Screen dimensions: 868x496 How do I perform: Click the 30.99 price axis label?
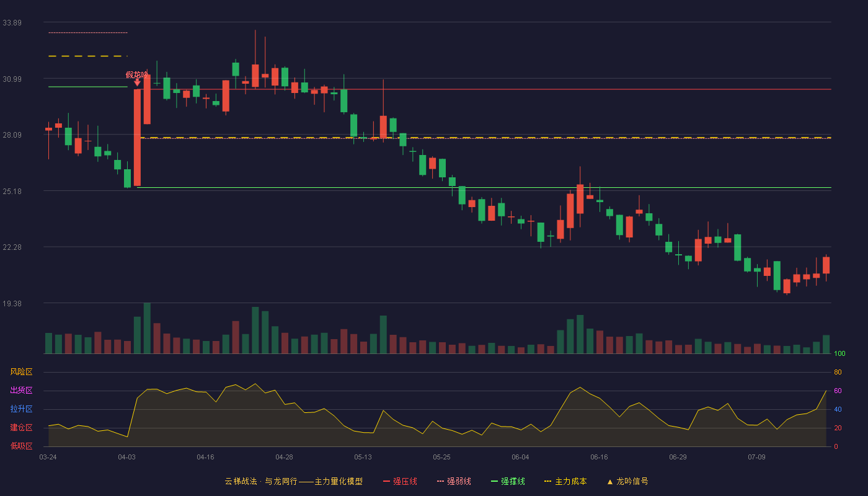12,79
